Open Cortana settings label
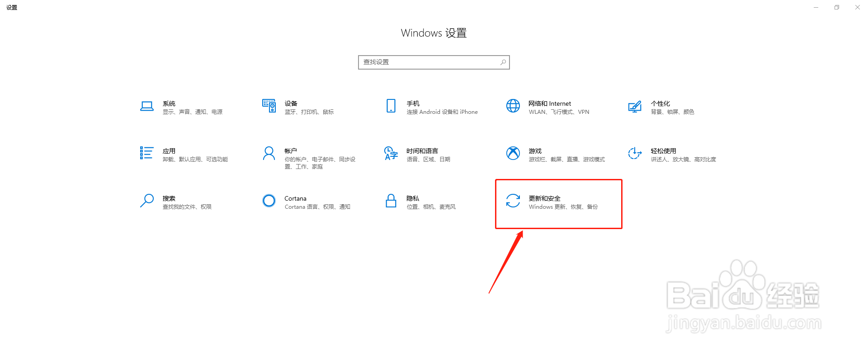The height and width of the screenshot is (352, 868). [296, 198]
